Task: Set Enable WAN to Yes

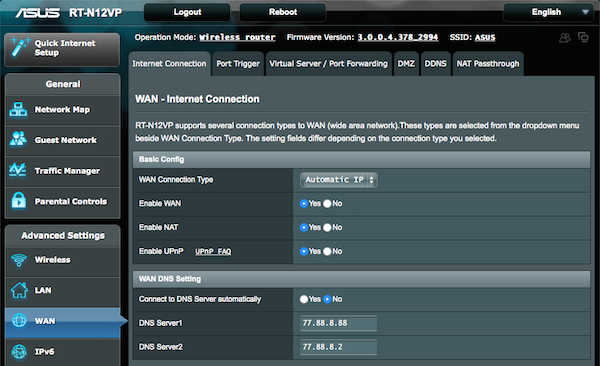Action: click(x=304, y=204)
